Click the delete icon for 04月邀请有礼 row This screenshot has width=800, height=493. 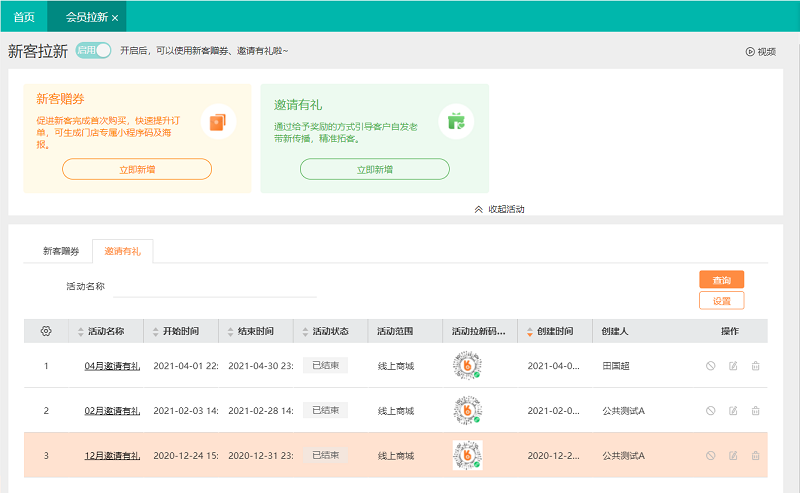755,366
